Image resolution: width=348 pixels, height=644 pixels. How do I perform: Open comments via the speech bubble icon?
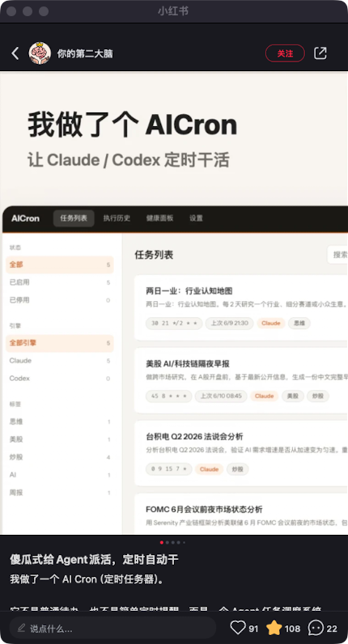click(x=316, y=628)
